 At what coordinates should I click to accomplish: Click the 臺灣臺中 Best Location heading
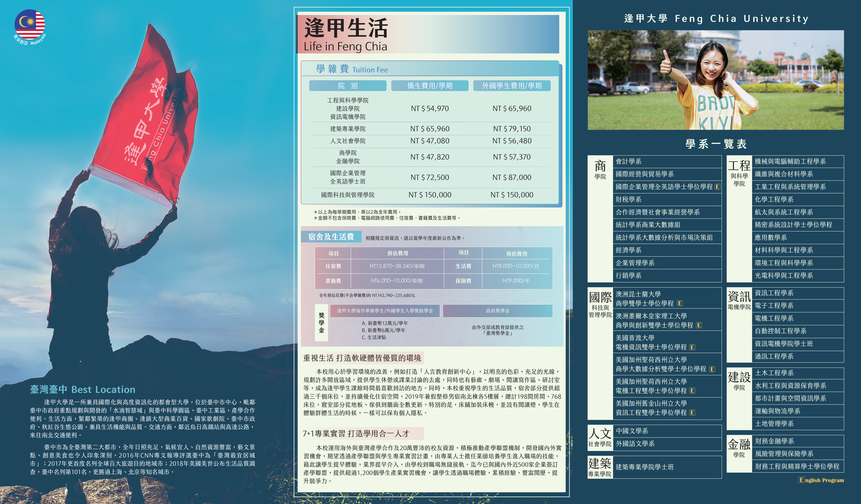(x=83, y=389)
